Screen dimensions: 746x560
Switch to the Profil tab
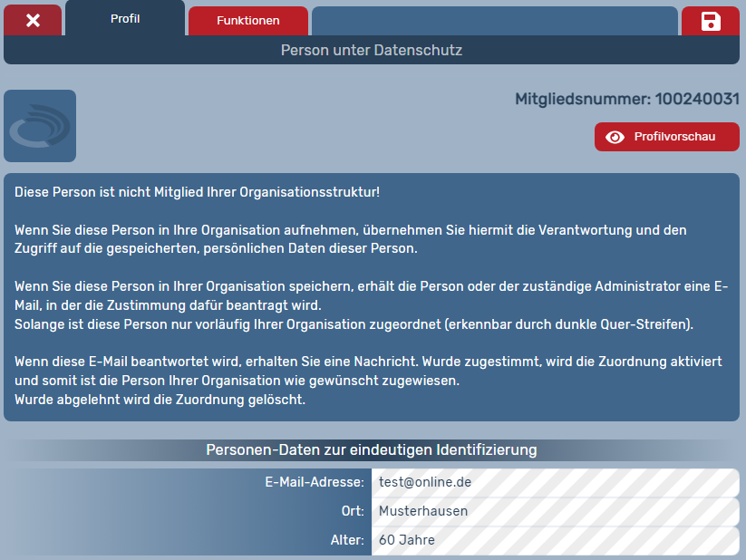(x=125, y=19)
